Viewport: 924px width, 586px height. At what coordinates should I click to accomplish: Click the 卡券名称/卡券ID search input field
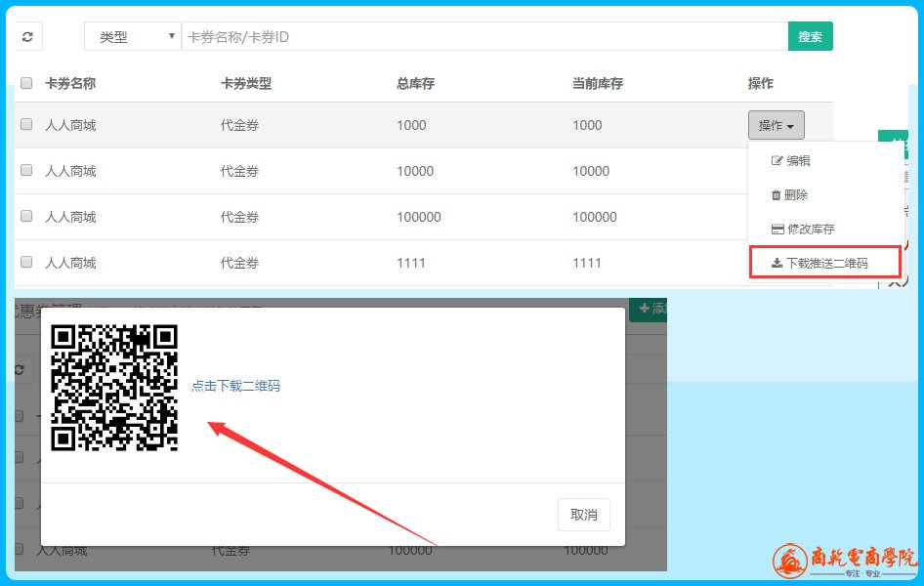click(484, 37)
